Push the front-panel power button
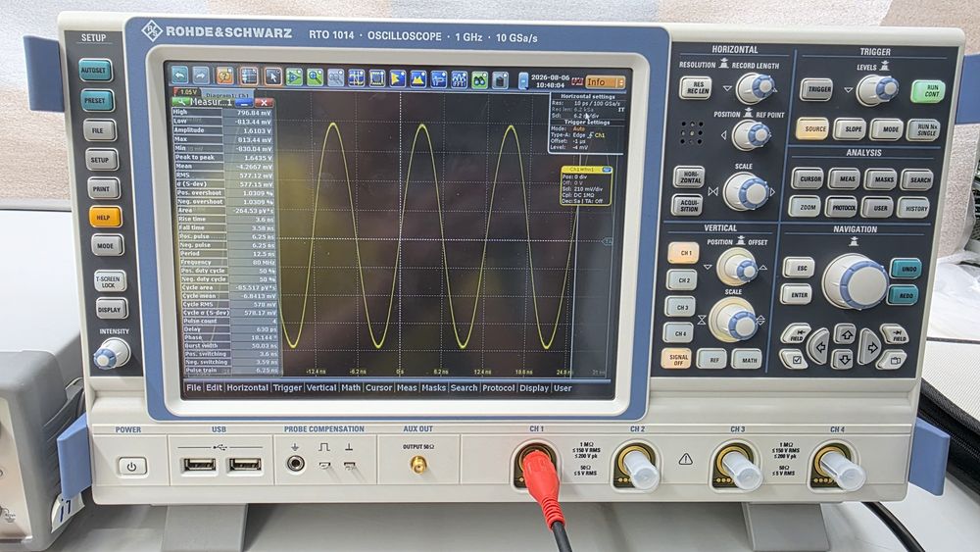Image resolution: width=980 pixels, height=552 pixels. (x=132, y=467)
